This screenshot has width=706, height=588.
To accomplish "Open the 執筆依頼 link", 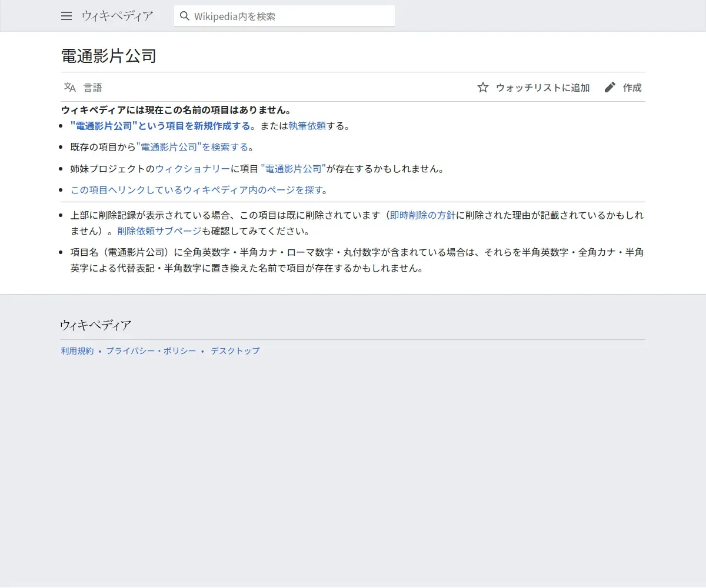I will click(307, 126).
